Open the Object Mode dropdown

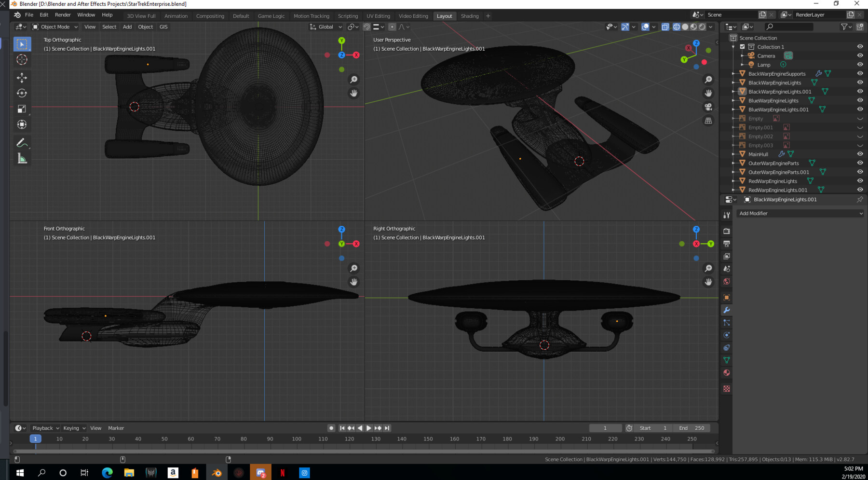coord(54,27)
